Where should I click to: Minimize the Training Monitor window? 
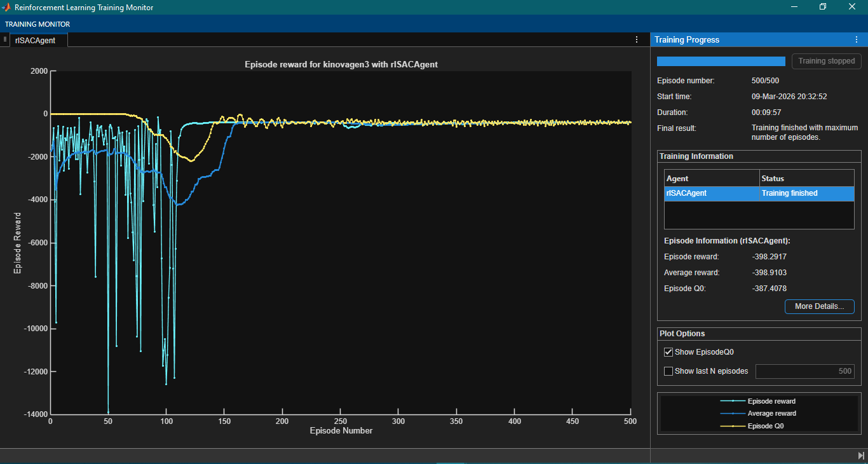(794, 7)
